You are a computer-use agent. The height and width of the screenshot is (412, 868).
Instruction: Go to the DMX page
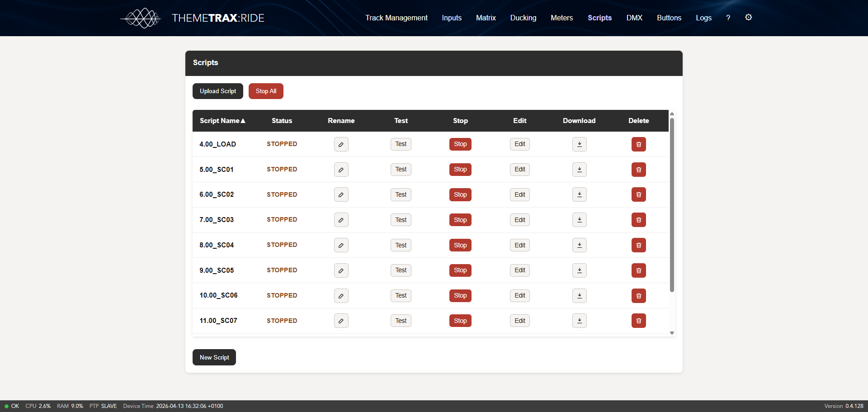(x=634, y=18)
